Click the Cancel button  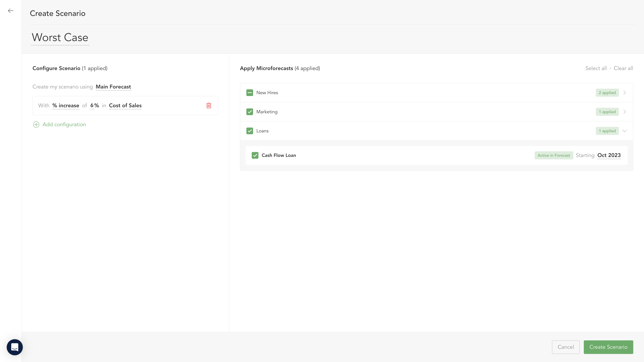(x=566, y=347)
